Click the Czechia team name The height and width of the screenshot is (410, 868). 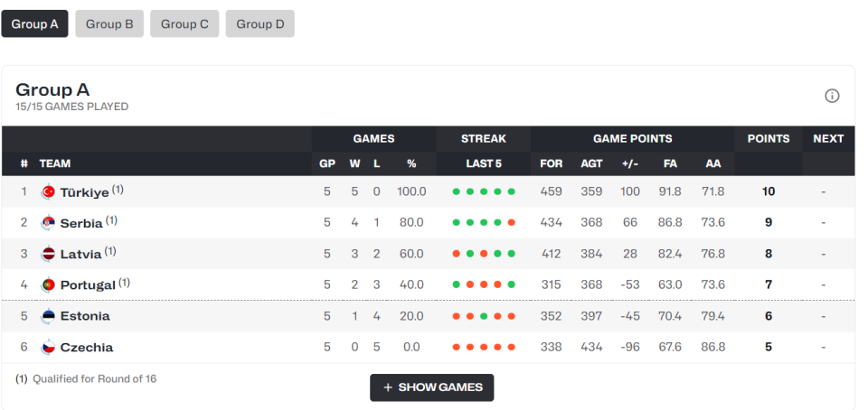click(x=87, y=348)
